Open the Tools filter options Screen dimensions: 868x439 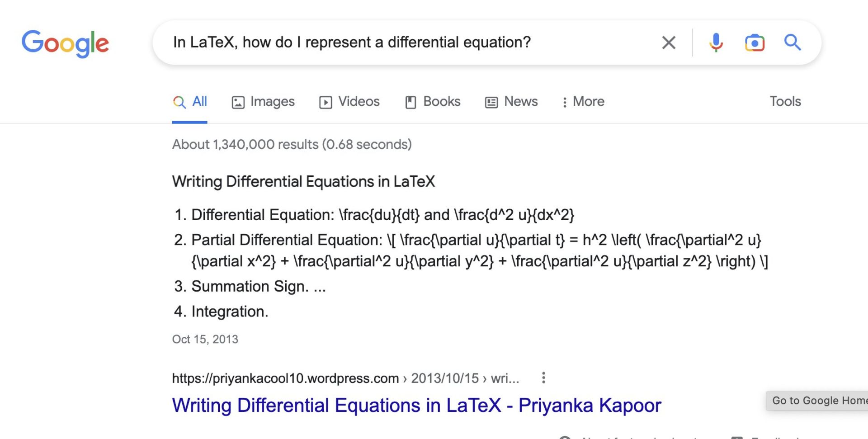click(785, 101)
